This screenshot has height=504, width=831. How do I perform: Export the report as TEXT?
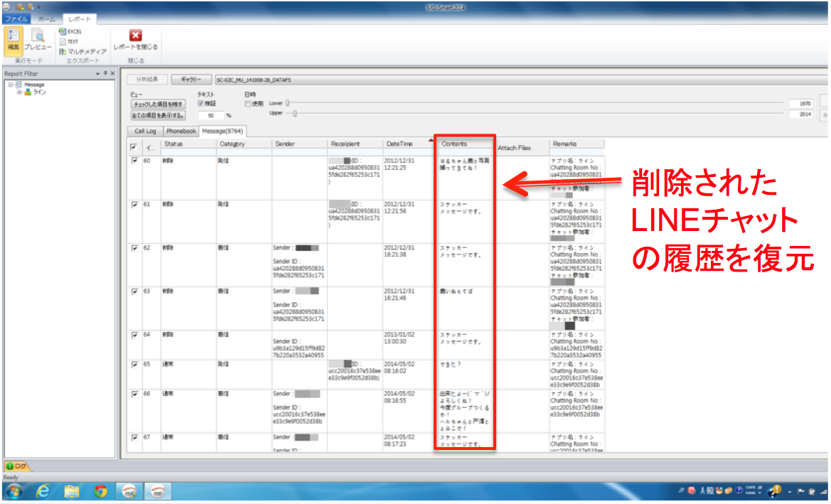pyautogui.click(x=68, y=41)
